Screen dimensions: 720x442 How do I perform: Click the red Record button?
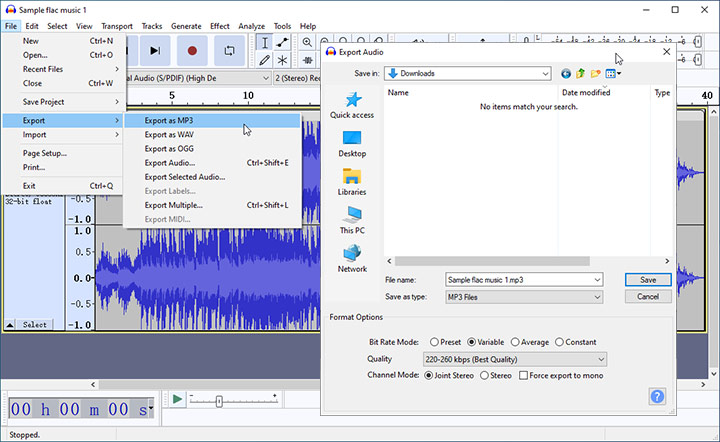[192, 50]
